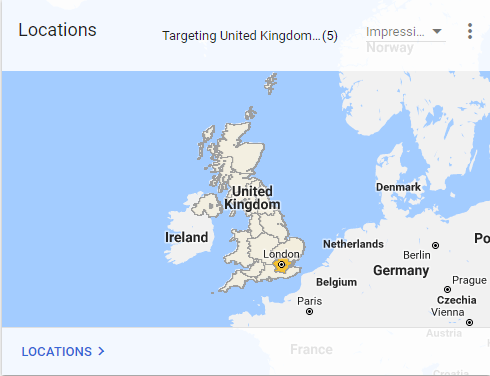Click the Germany country label
The height and width of the screenshot is (376, 490).
(x=401, y=271)
